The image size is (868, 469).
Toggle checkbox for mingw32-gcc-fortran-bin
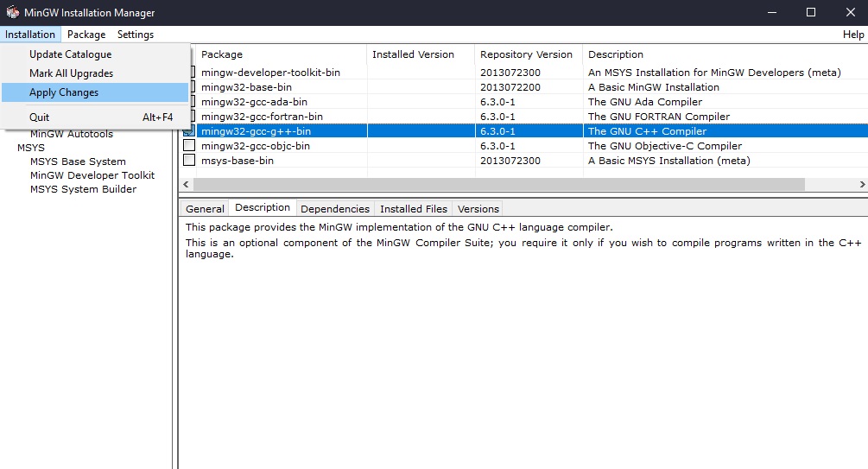(193, 117)
